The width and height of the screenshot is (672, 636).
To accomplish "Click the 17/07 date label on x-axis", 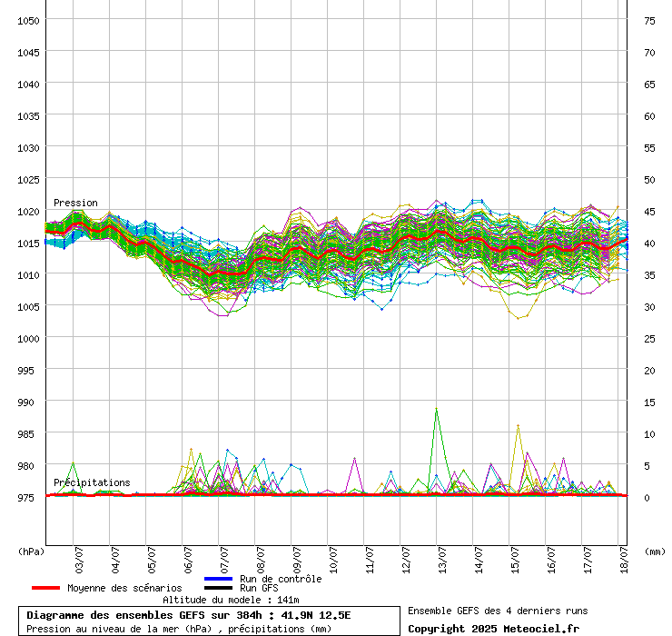I will pos(588,560).
